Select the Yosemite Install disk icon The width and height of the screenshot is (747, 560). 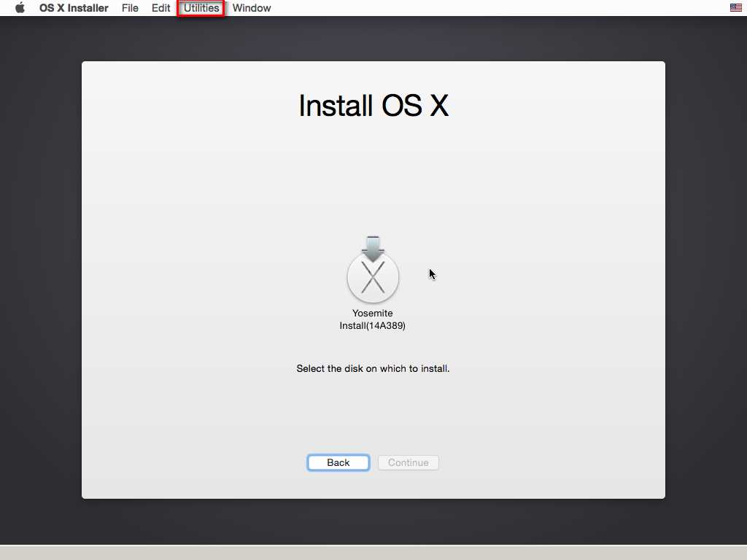(x=373, y=270)
